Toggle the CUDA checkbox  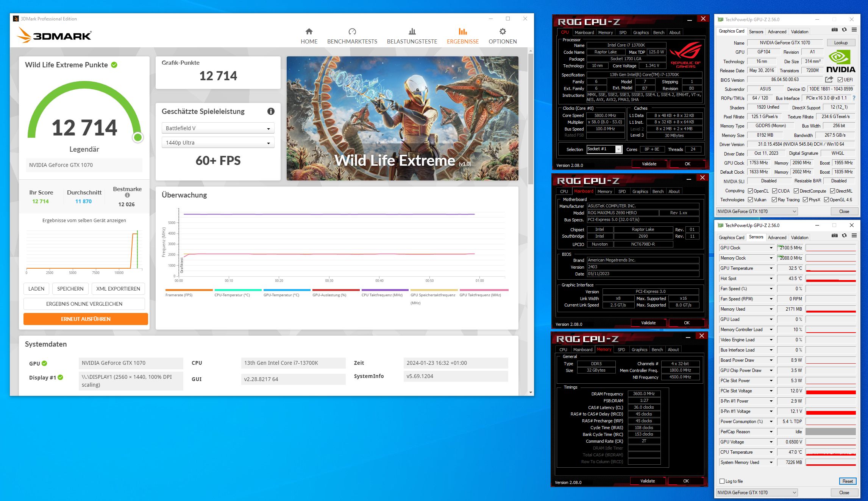click(774, 191)
